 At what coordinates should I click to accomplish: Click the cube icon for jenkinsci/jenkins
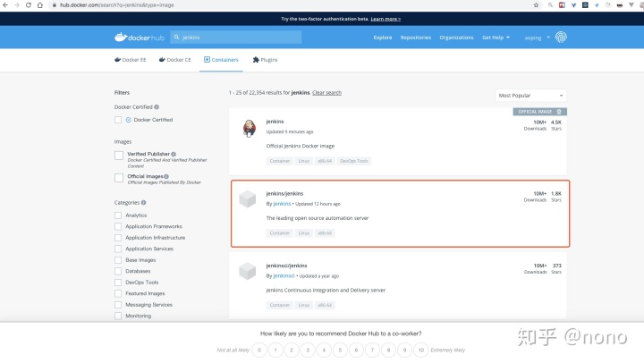(247, 271)
